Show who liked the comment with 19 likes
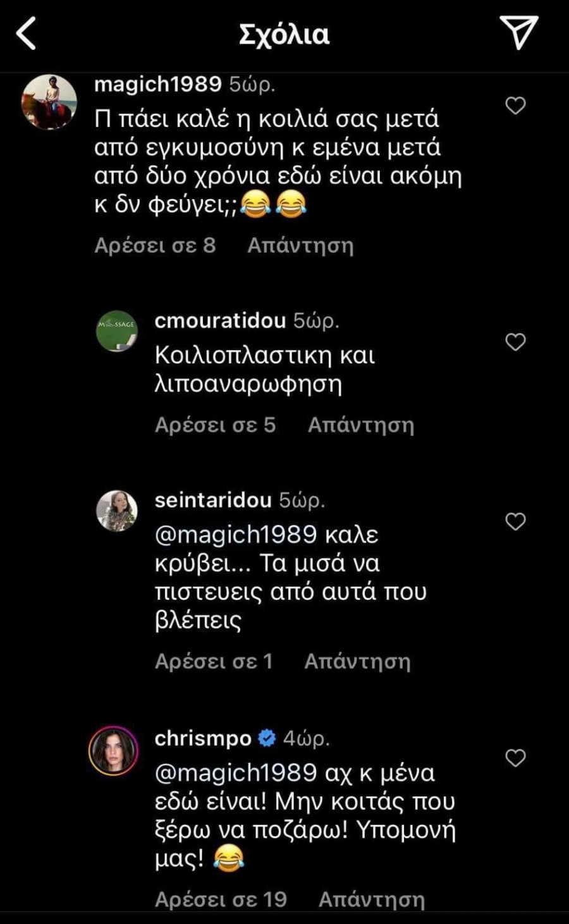This screenshot has height=924, width=569. pyautogui.click(x=221, y=899)
